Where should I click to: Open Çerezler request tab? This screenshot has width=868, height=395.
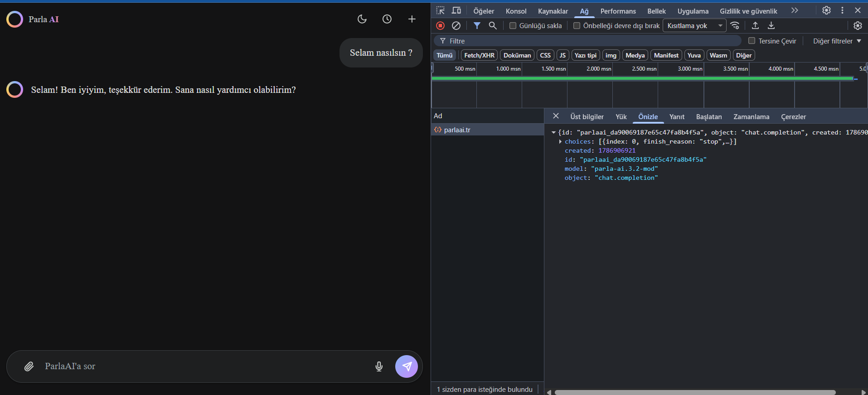[793, 116]
